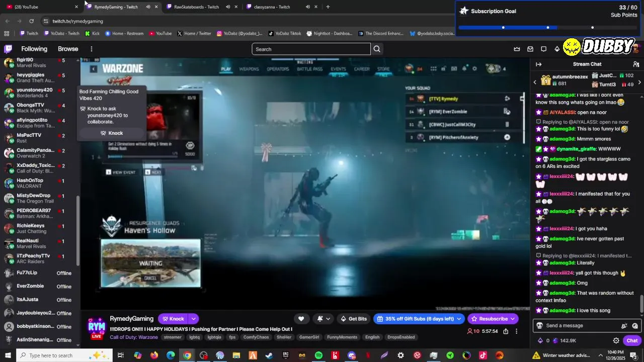Mute the classyzanna tab audio
The width and height of the screenshot is (644, 362).
pos(307,7)
